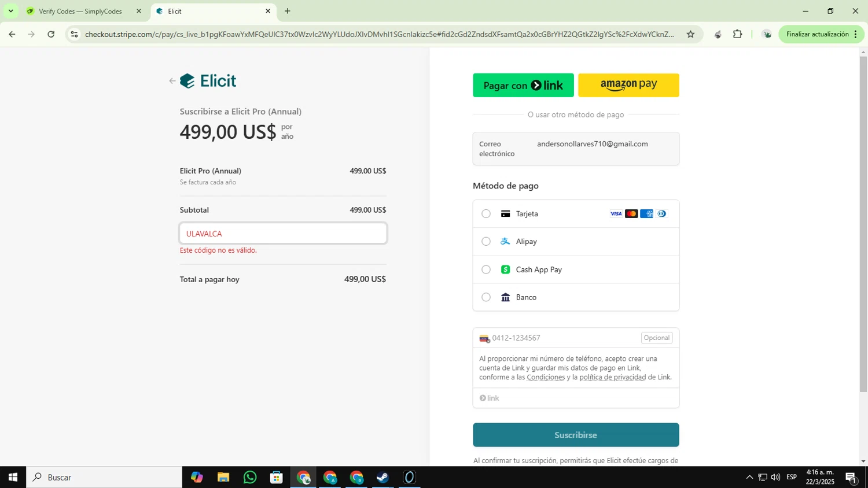Open the Windows Start menu
This screenshot has width=868, height=488.
click(x=13, y=477)
